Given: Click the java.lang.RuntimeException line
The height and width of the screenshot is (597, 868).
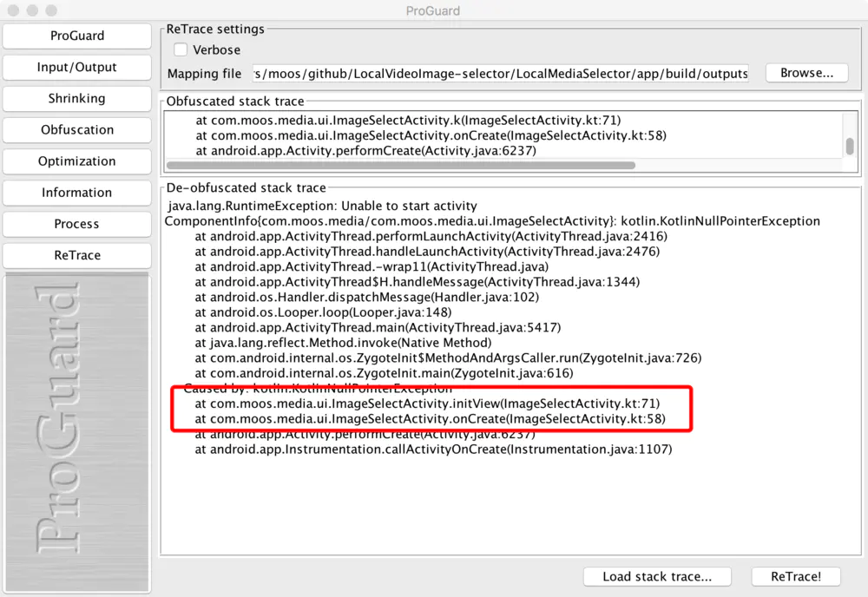Looking at the screenshot, I should 322,206.
